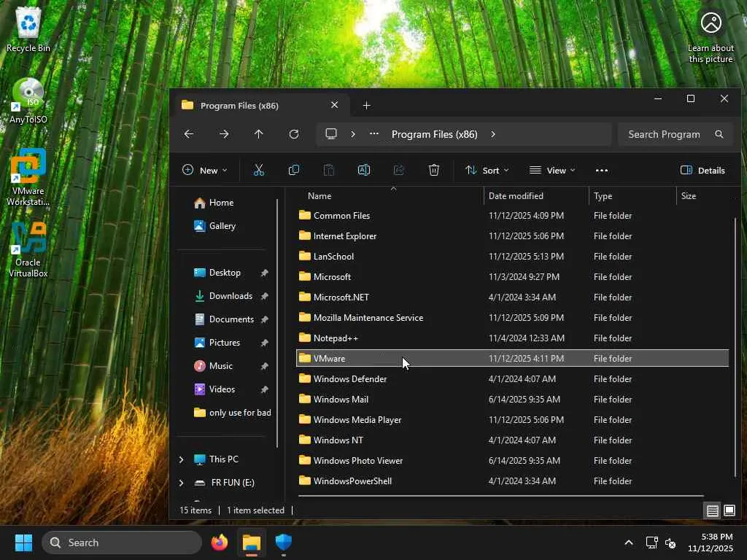Open Firefox from the taskbar
The height and width of the screenshot is (560, 747).
(x=219, y=542)
